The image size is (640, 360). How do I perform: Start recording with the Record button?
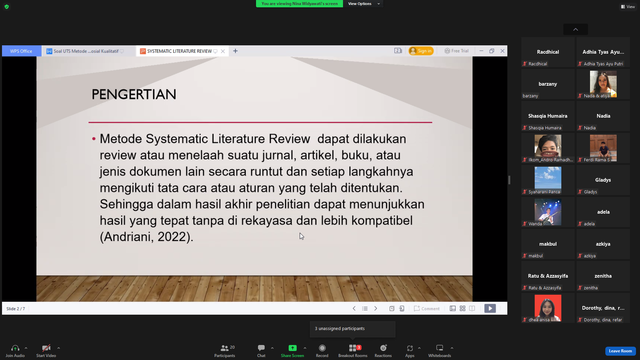tap(322, 350)
